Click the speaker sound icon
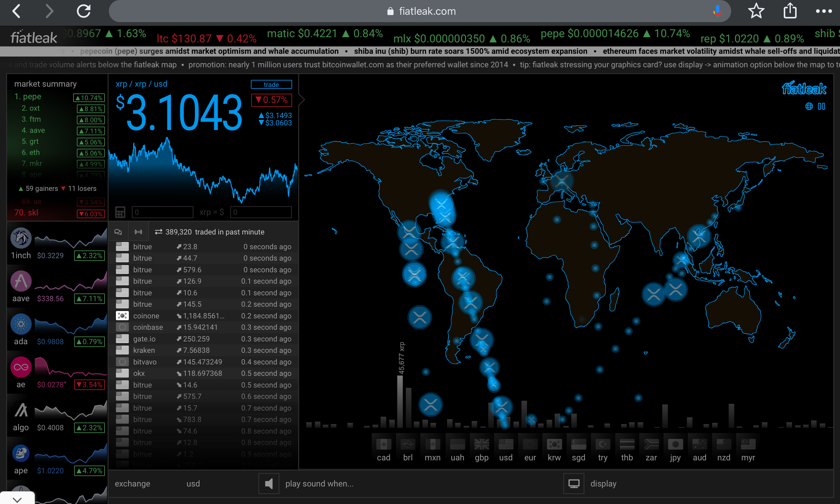This screenshot has height=504, width=840. click(269, 484)
